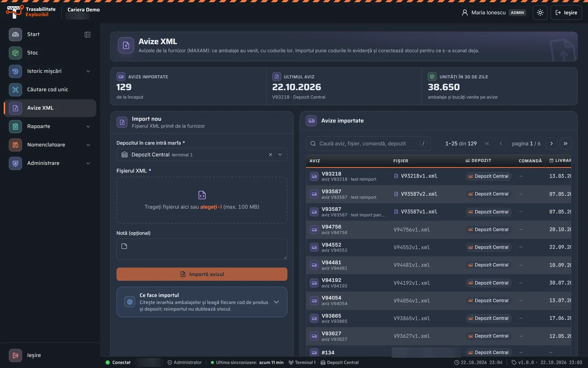The image size is (588, 368).
Task: Click the ADMIN role badge
Action: pyautogui.click(x=517, y=13)
